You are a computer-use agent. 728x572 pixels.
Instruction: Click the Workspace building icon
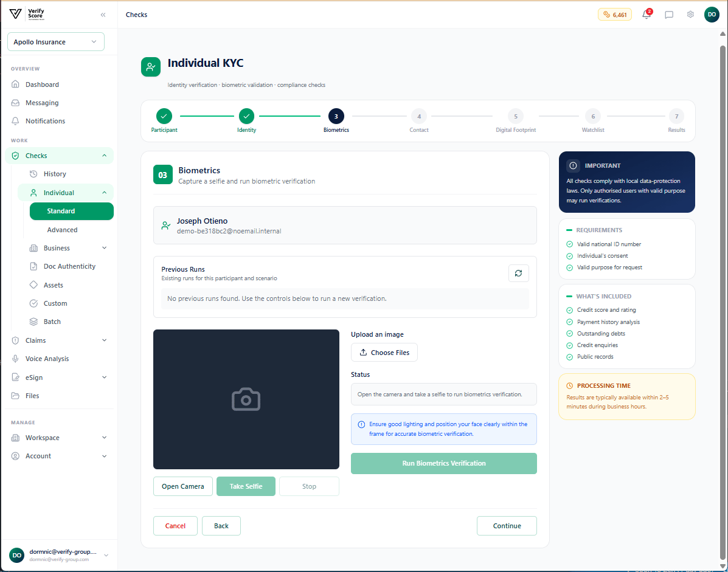(x=15, y=438)
